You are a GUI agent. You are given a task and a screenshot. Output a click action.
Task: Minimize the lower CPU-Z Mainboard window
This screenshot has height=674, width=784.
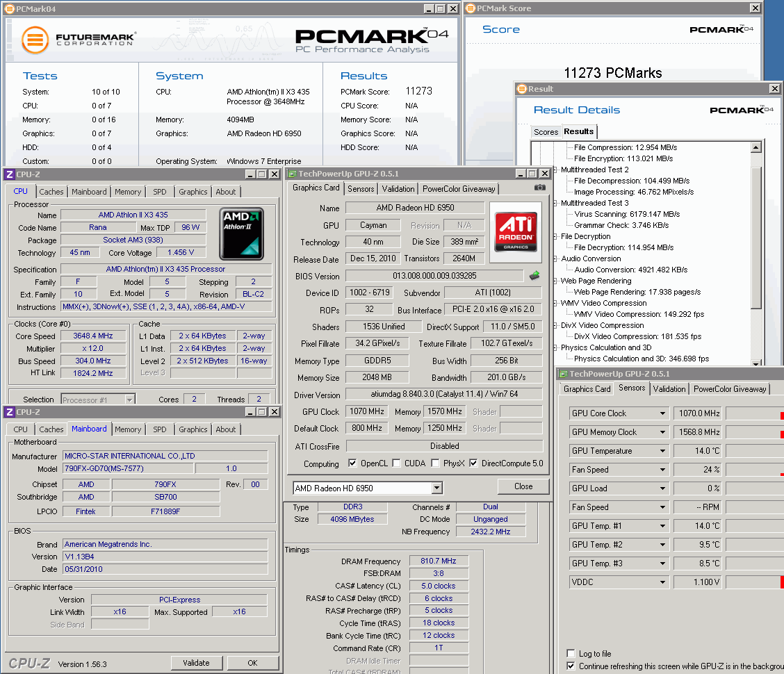click(250, 411)
